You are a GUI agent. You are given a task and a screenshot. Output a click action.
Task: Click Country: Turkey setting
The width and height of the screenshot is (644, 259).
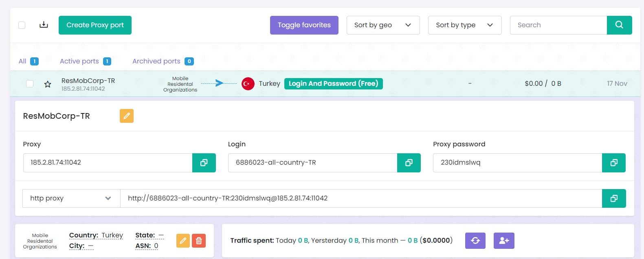(x=96, y=235)
